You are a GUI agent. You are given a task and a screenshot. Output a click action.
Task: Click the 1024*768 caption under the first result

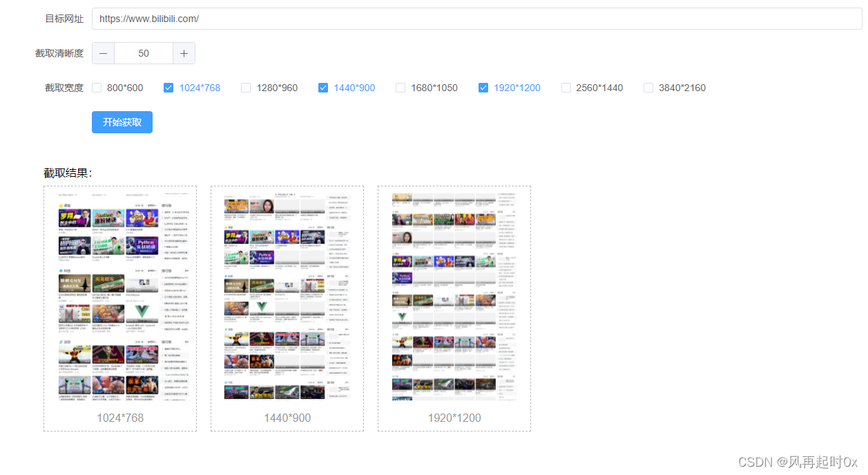[120, 418]
